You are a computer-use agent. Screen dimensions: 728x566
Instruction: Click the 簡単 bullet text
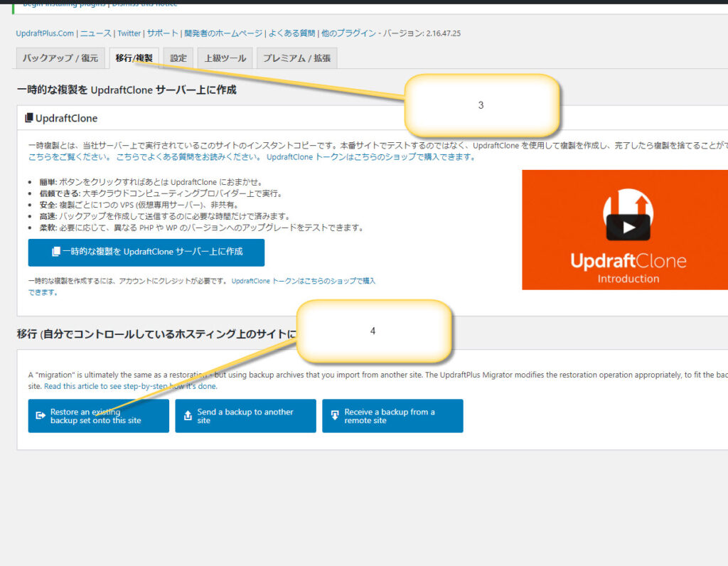click(x=152, y=182)
